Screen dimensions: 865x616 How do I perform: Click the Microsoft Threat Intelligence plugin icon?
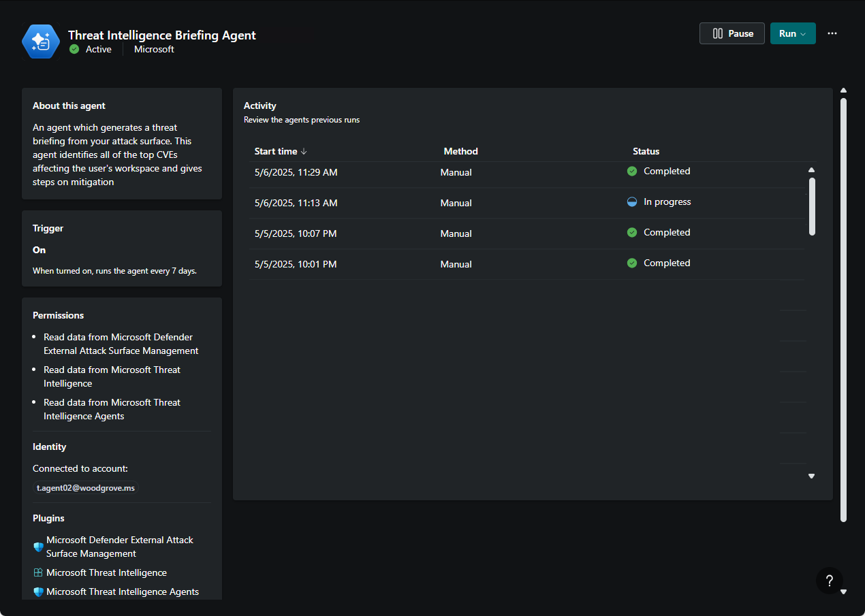tap(38, 573)
